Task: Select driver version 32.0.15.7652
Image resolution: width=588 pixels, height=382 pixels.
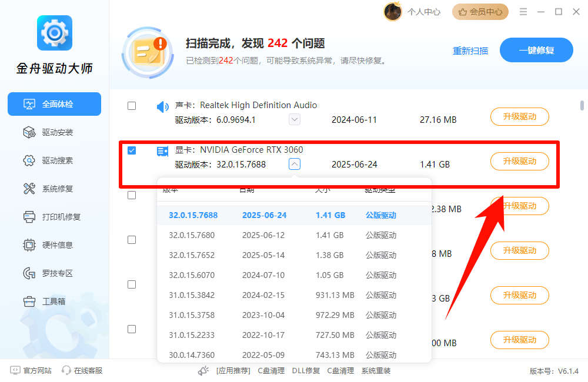Action: pos(294,255)
